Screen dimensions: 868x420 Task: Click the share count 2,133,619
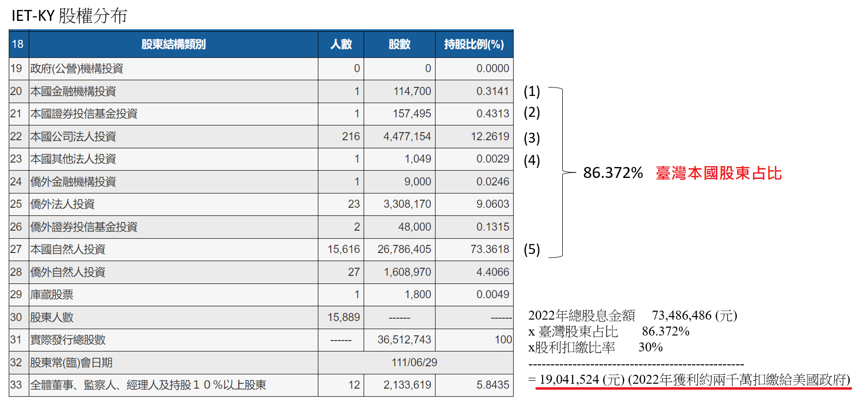[407, 385]
